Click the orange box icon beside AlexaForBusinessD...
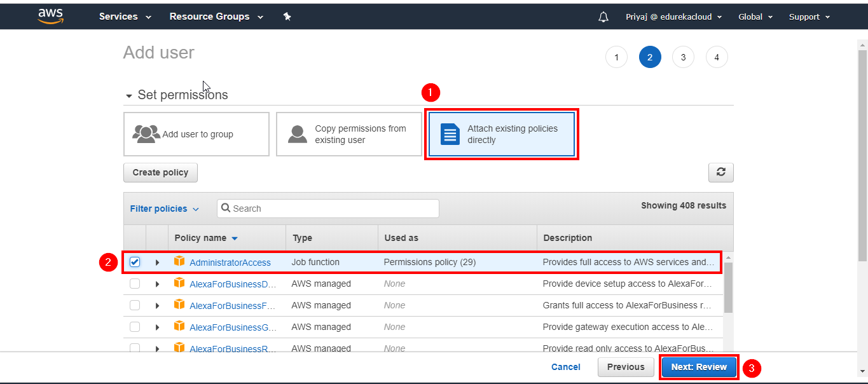The image size is (868, 384). pos(179,283)
